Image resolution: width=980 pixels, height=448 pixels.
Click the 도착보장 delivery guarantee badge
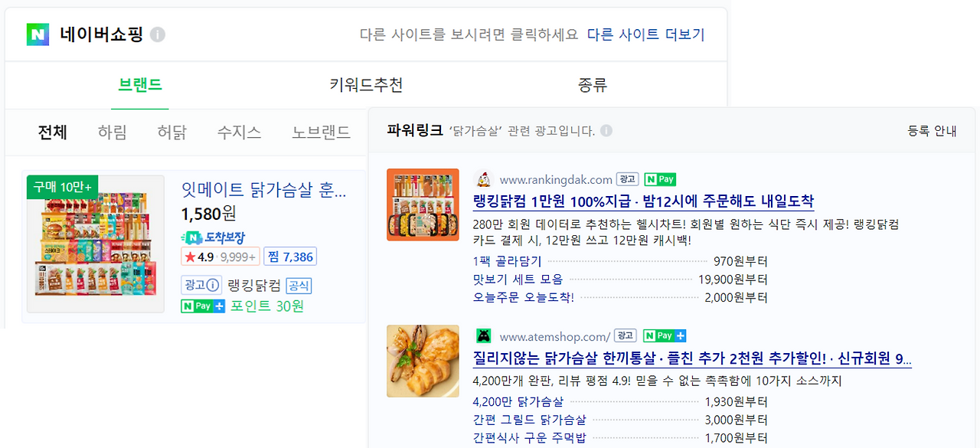pos(213,237)
